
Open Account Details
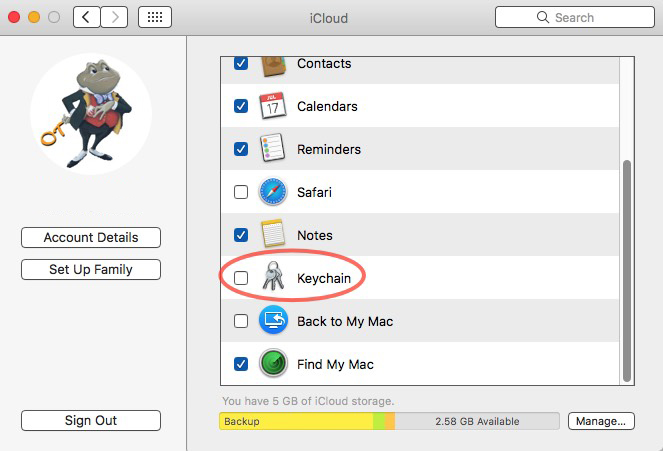pos(91,238)
